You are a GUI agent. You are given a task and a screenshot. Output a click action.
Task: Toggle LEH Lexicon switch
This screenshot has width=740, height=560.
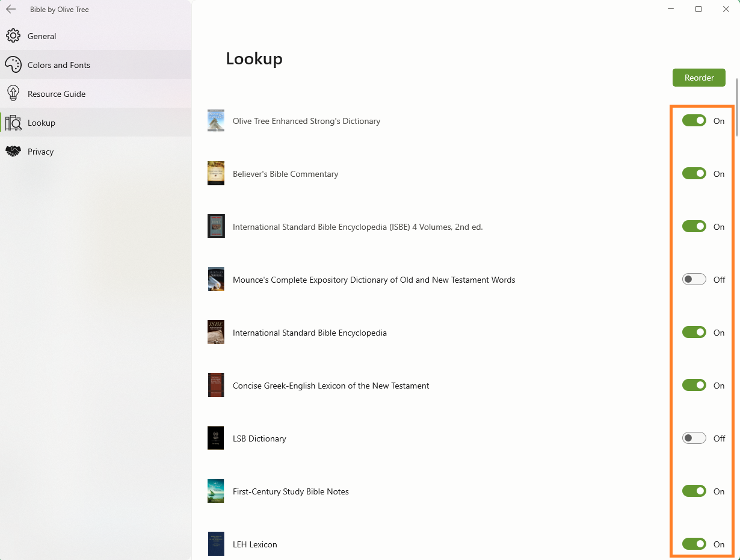click(x=694, y=544)
